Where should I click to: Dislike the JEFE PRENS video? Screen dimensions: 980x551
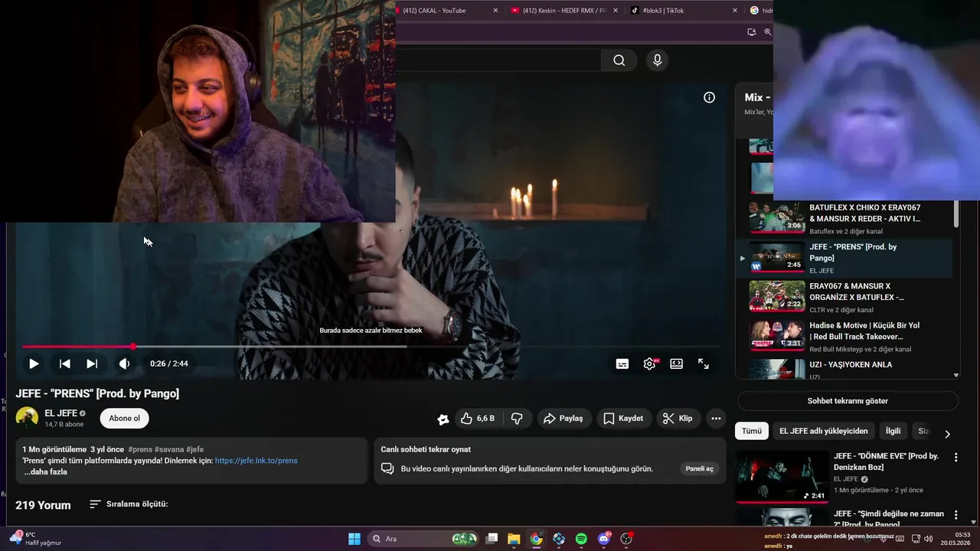point(517,419)
